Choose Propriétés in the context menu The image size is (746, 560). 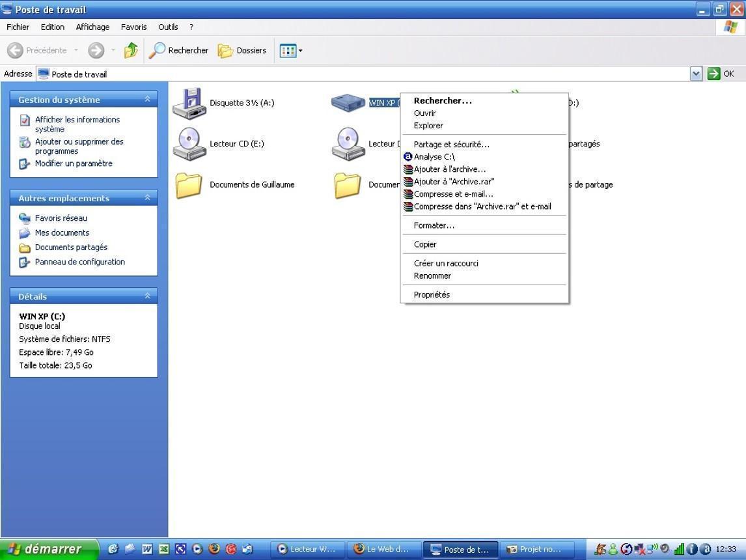point(432,295)
